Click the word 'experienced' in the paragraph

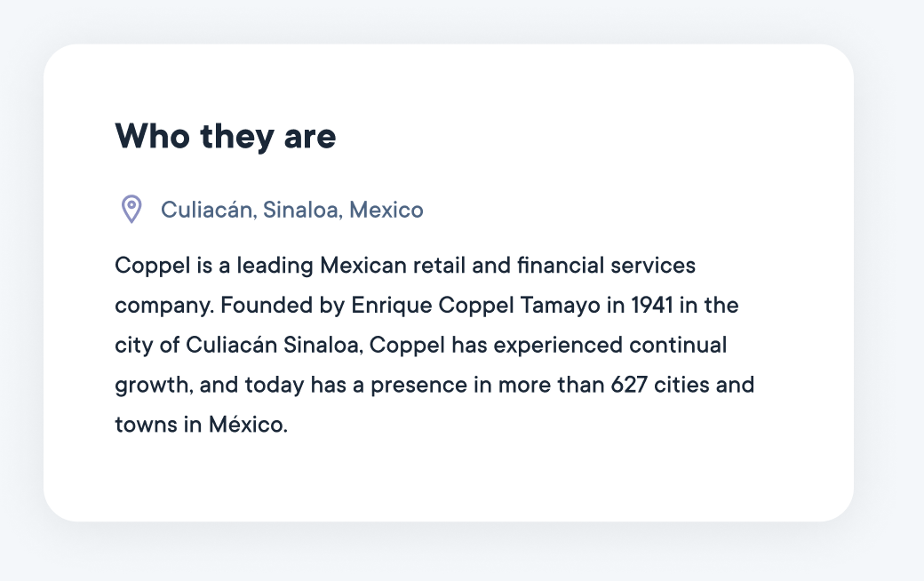pyautogui.click(x=557, y=346)
